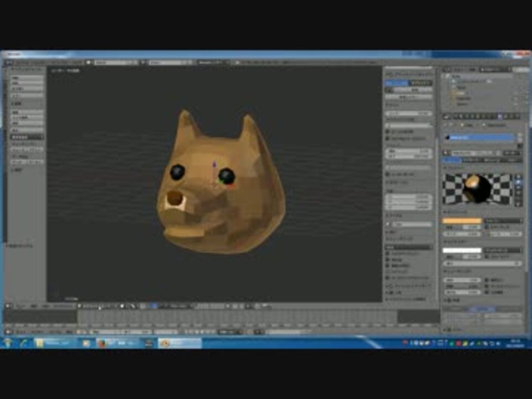Open the Physics properties tab icon
Image resolution: width=532 pixels, height=399 pixels.
click(x=517, y=116)
